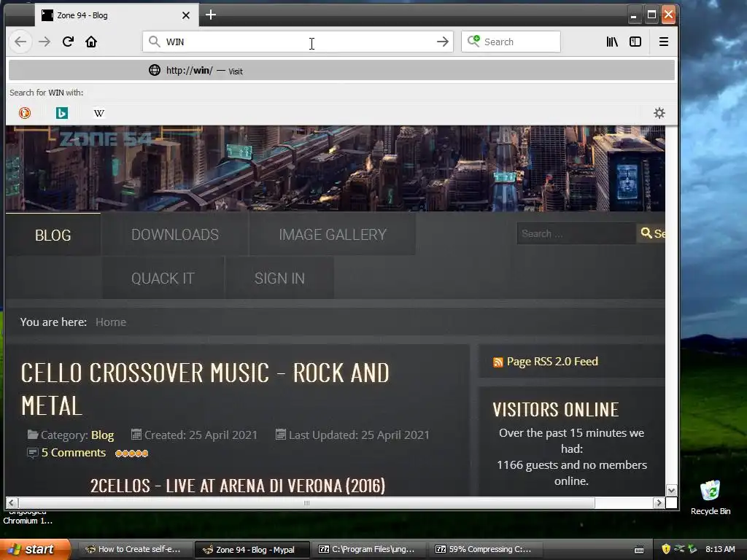The height and width of the screenshot is (560, 747).
Task: Go forward with the forward arrow
Action: 44,42
